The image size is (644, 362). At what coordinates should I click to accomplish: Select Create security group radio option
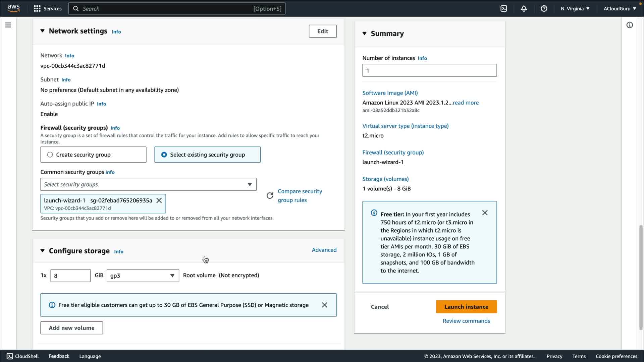[50, 155]
